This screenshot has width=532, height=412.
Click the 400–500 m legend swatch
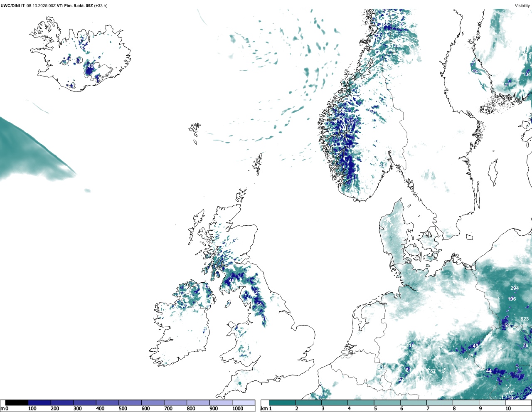[x=107, y=403]
